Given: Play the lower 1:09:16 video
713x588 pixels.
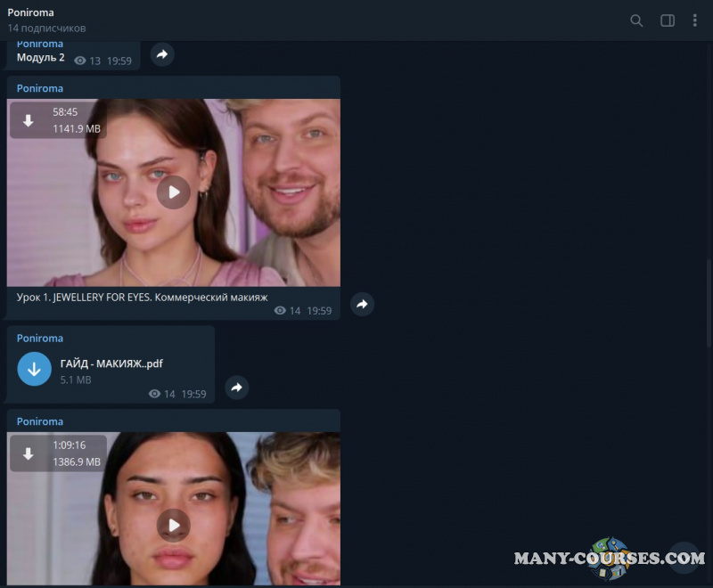Looking at the screenshot, I should [173, 526].
